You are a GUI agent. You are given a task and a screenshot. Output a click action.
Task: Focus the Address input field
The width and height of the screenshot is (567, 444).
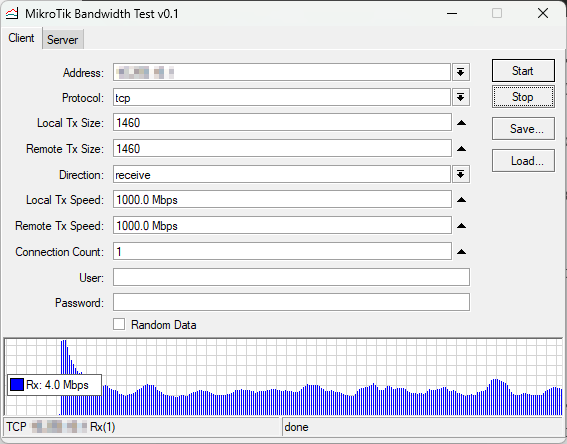(282, 72)
